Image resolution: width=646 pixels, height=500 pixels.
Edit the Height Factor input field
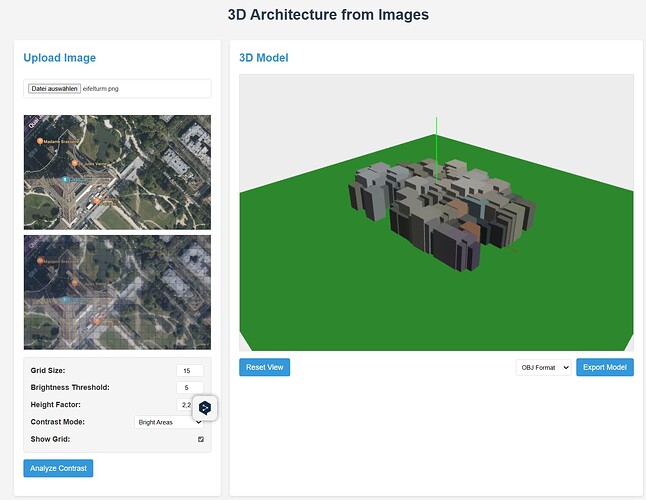coord(190,405)
